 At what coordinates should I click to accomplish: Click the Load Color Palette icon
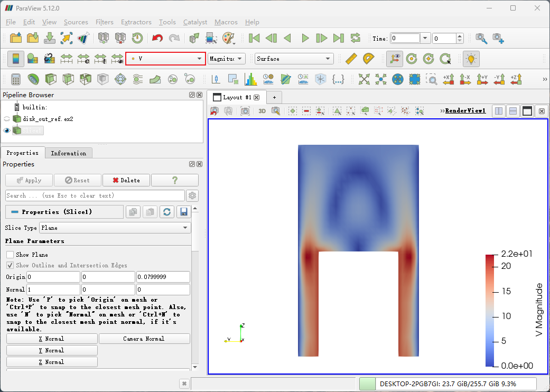pos(228,38)
